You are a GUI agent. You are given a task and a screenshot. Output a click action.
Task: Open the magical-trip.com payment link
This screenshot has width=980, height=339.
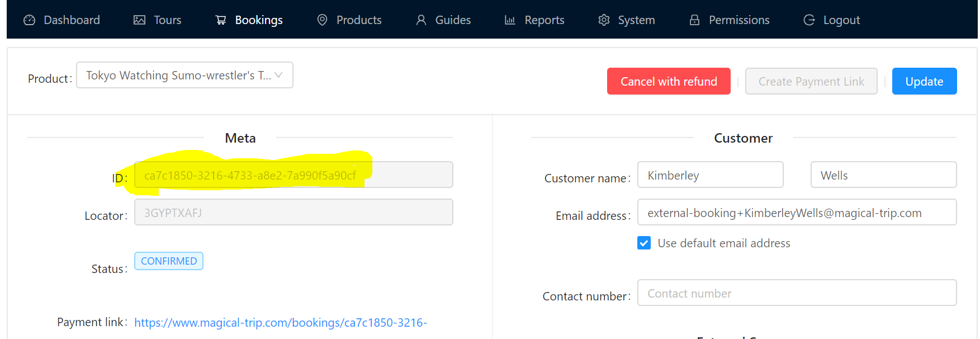(x=280, y=323)
